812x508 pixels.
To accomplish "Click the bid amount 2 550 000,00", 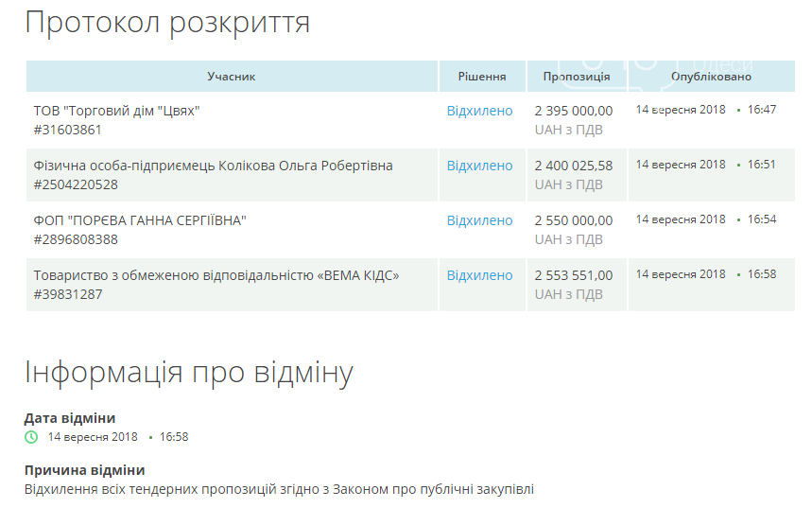I will pos(573,220).
